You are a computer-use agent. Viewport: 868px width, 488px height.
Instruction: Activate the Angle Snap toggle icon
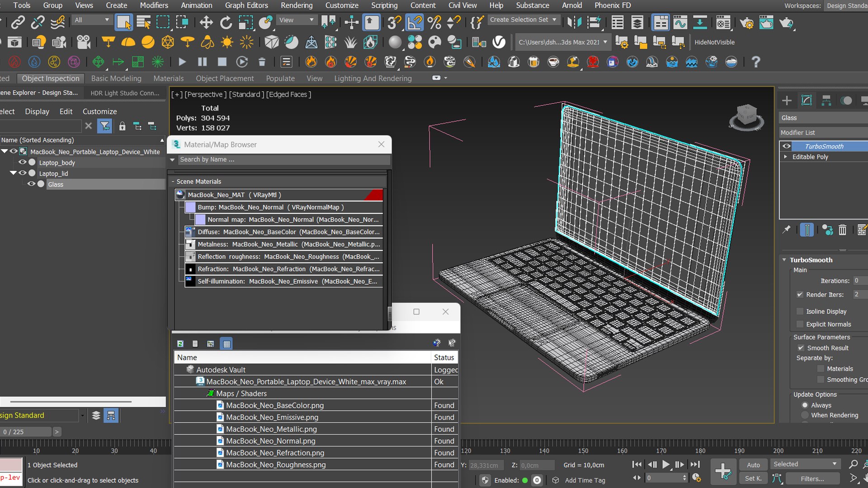pyautogui.click(x=414, y=22)
